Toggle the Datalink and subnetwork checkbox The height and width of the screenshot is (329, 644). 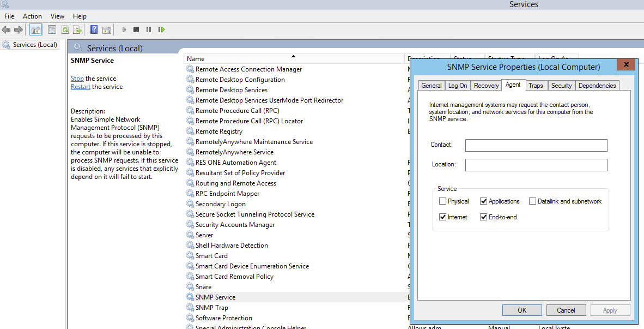pyautogui.click(x=533, y=201)
